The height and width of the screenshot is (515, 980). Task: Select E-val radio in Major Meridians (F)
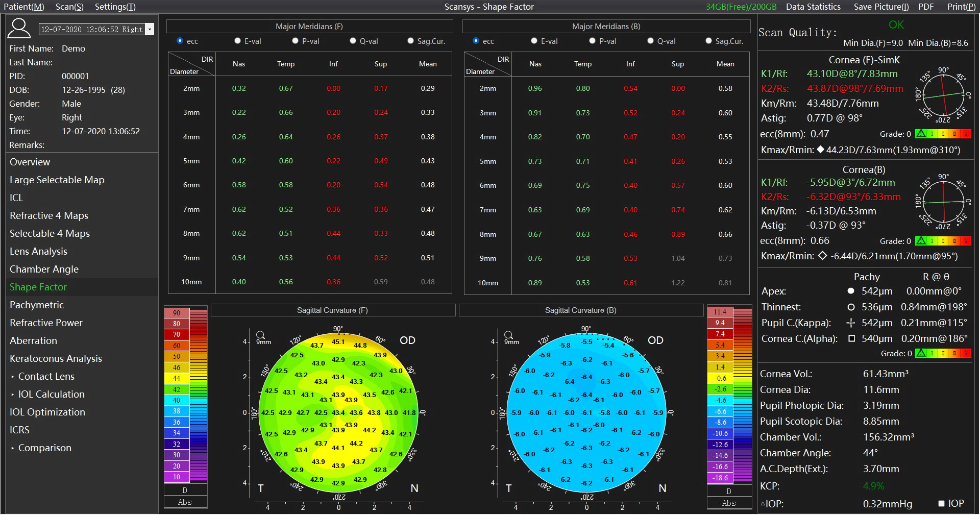click(238, 41)
